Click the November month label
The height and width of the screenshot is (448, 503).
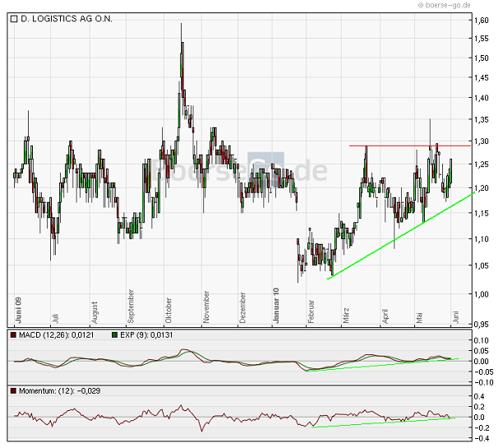pyautogui.click(x=206, y=307)
